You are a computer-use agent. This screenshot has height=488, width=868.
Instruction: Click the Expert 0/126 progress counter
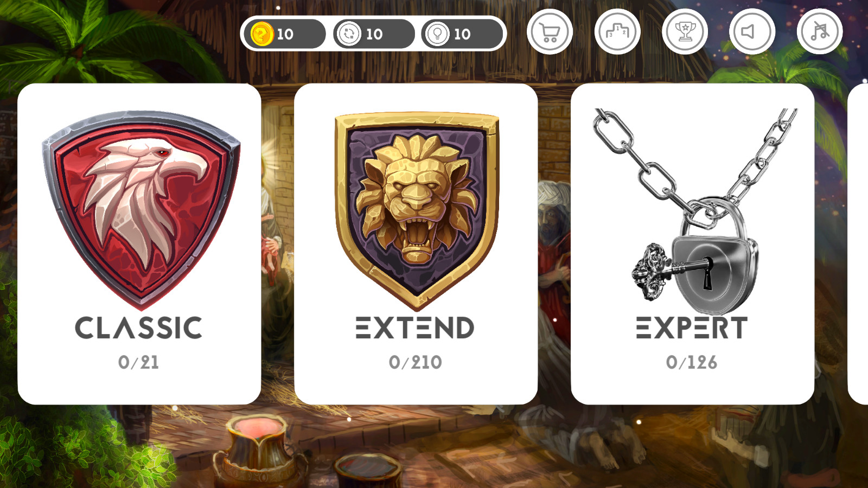[692, 362]
